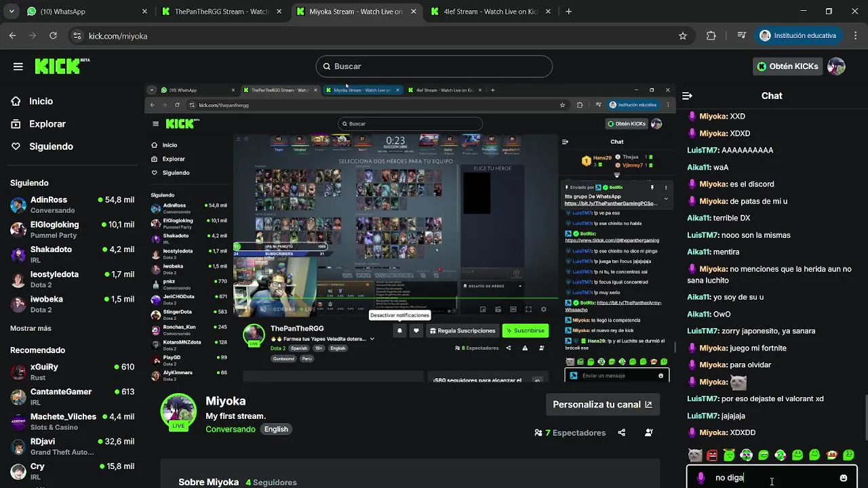Click the KICK beta logo

click(x=62, y=66)
